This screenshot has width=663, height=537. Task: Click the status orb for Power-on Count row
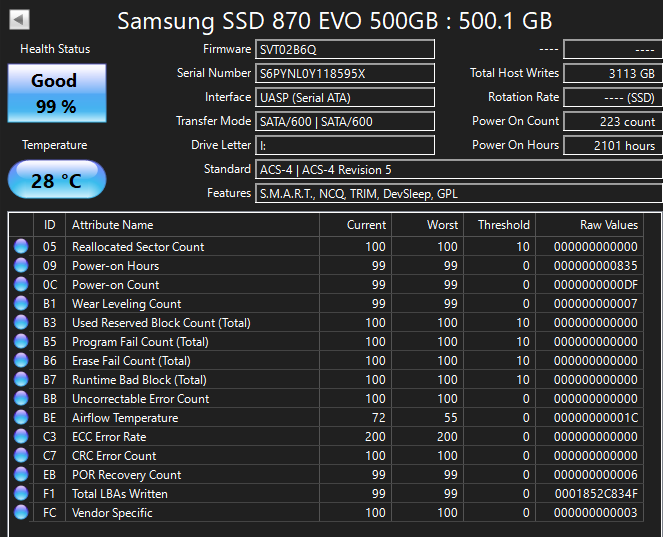point(21,284)
